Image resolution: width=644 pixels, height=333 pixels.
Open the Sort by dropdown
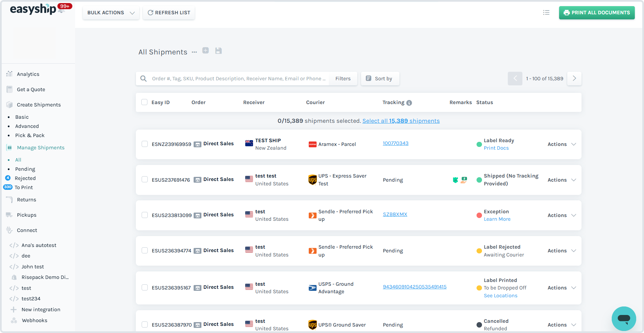(380, 79)
